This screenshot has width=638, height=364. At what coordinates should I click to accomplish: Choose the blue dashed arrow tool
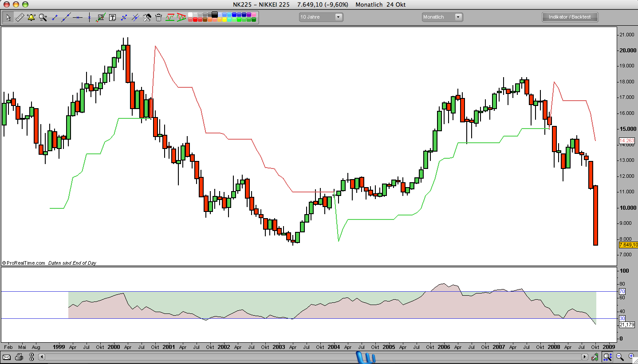(124, 17)
